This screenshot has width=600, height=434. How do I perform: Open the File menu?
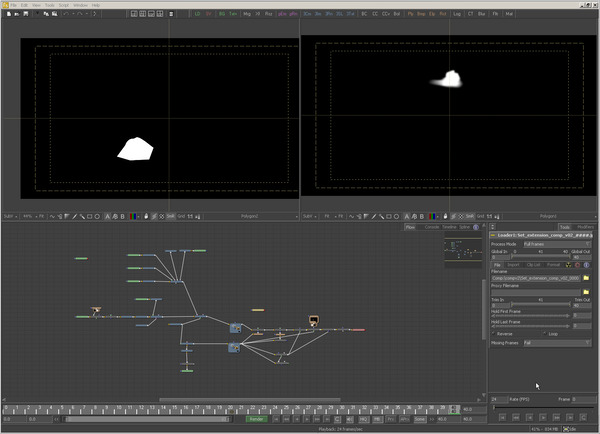13,5
